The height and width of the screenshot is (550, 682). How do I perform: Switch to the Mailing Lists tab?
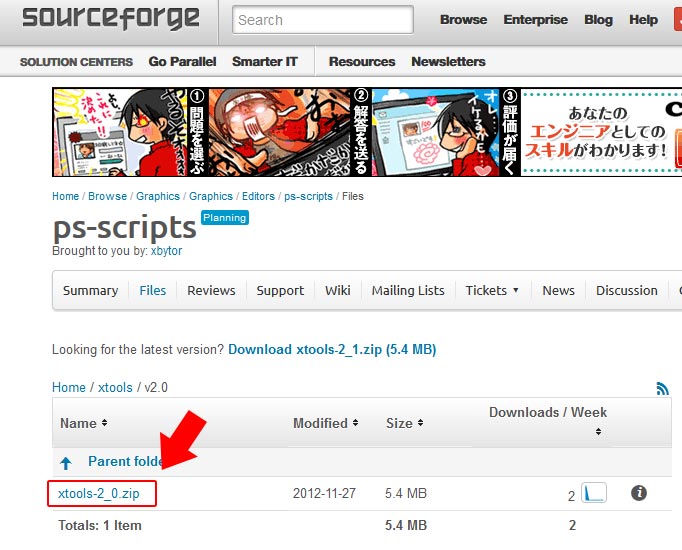[408, 290]
